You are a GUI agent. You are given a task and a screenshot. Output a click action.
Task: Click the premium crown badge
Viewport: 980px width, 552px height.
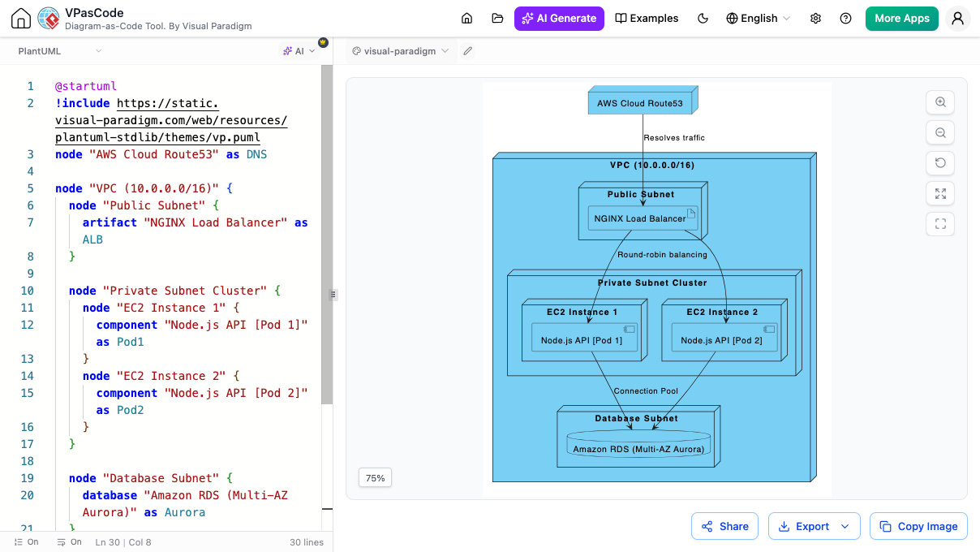pos(323,42)
